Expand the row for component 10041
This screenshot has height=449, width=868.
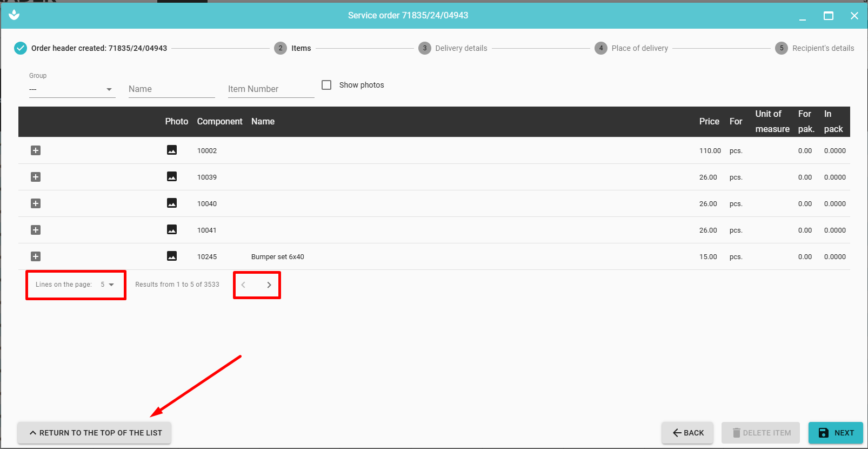click(36, 230)
